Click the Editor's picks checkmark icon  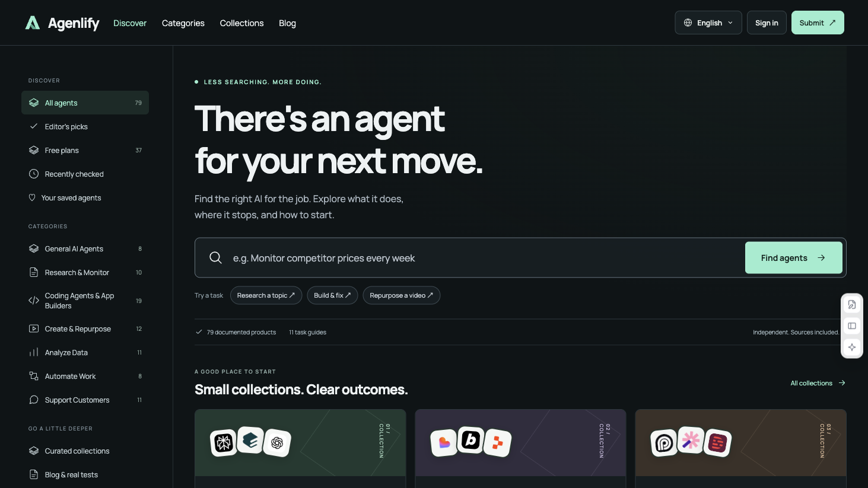point(34,126)
